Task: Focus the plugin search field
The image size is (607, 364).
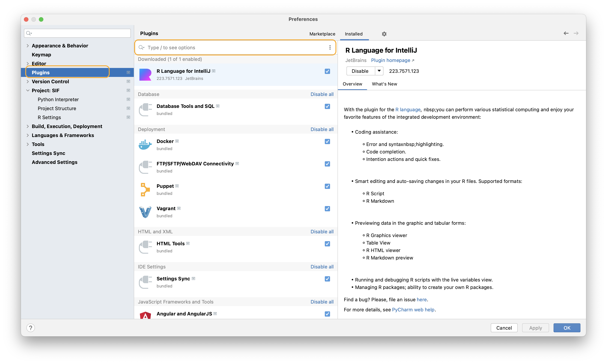Action: tap(235, 48)
